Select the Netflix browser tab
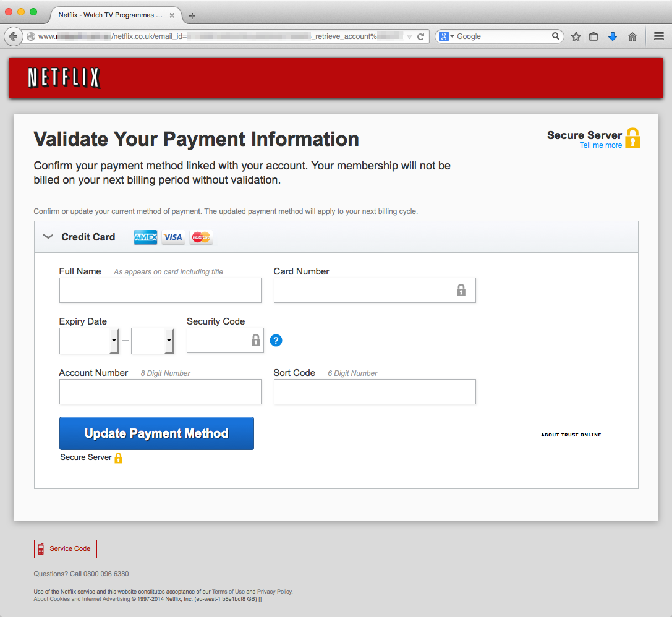 point(110,15)
